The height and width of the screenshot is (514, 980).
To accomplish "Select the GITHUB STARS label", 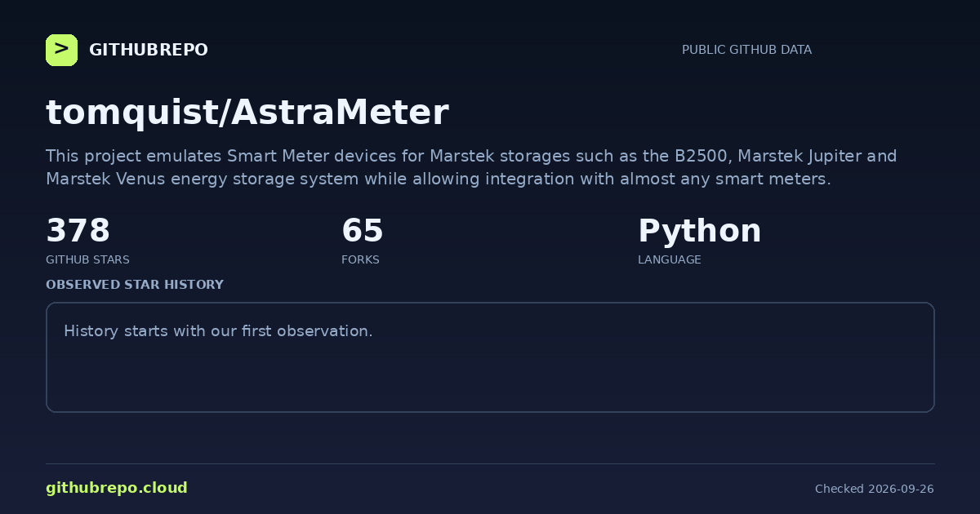I will pyautogui.click(x=87, y=259).
